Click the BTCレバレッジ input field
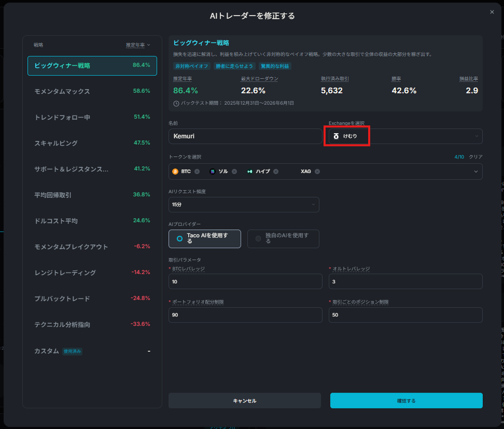504x429 pixels. [245, 281]
